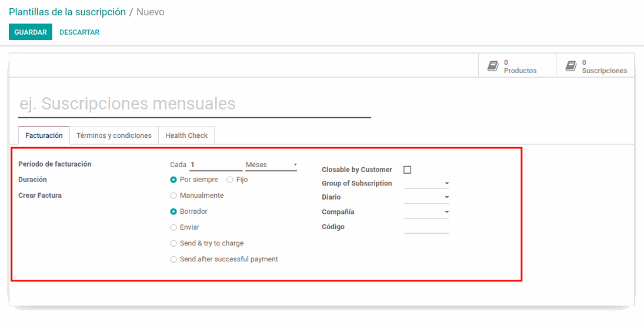Toggle the Closable by Customer checkbox
644x328 pixels.
[x=408, y=170]
